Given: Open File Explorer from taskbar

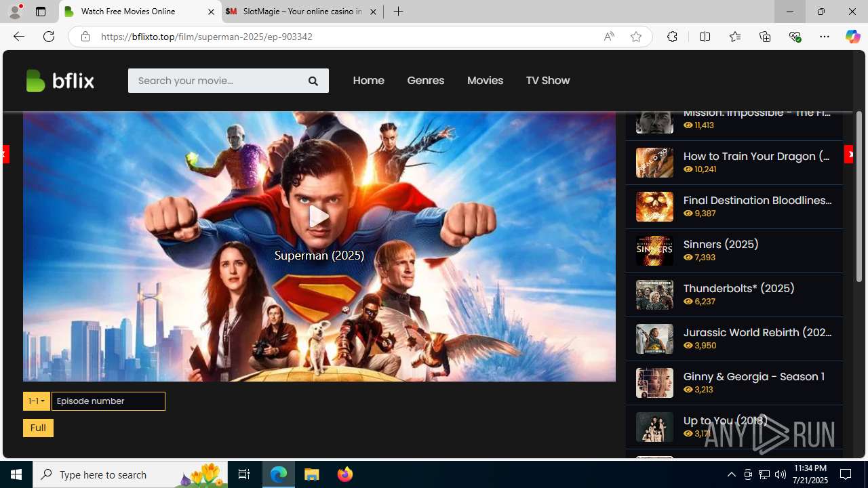Looking at the screenshot, I should click(x=312, y=474).
